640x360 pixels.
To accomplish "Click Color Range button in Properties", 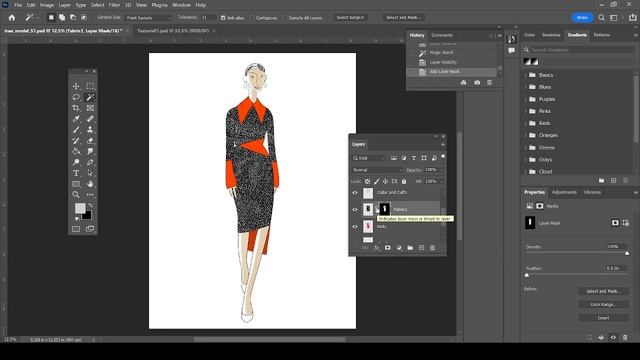I will pos(603,304).
